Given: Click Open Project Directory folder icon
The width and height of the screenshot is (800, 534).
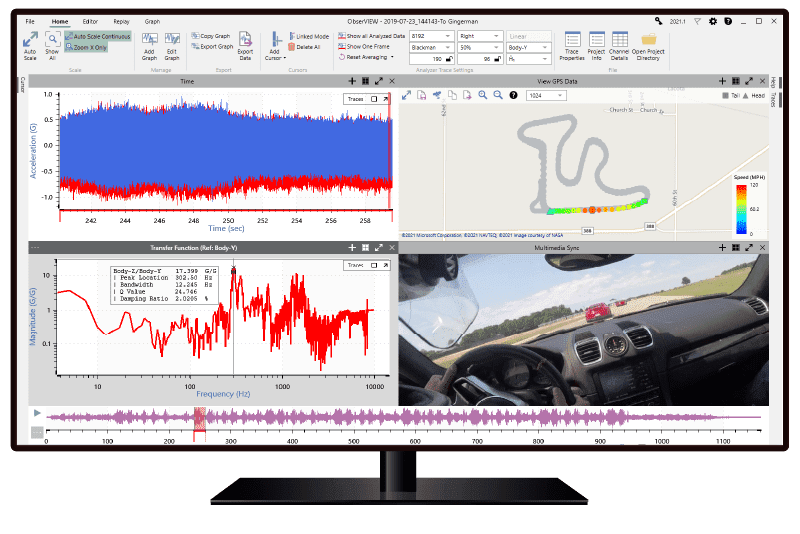Looking at the screenshot, I should coord(648,40).
